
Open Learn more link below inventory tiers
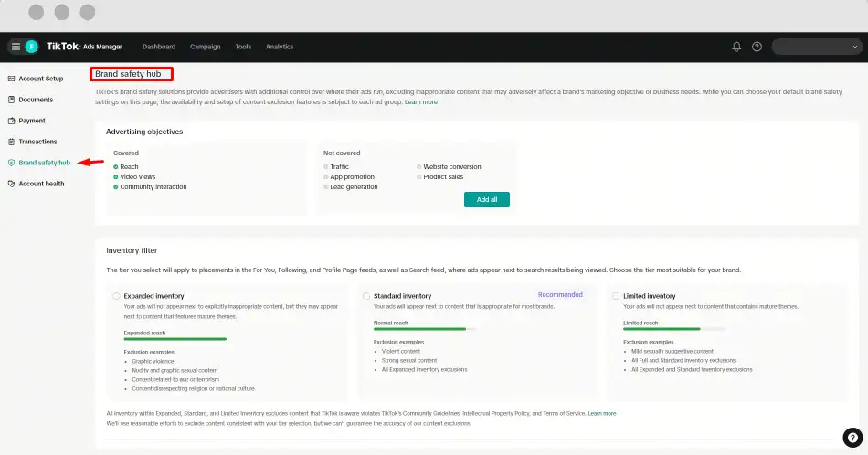tap(602, 414)
